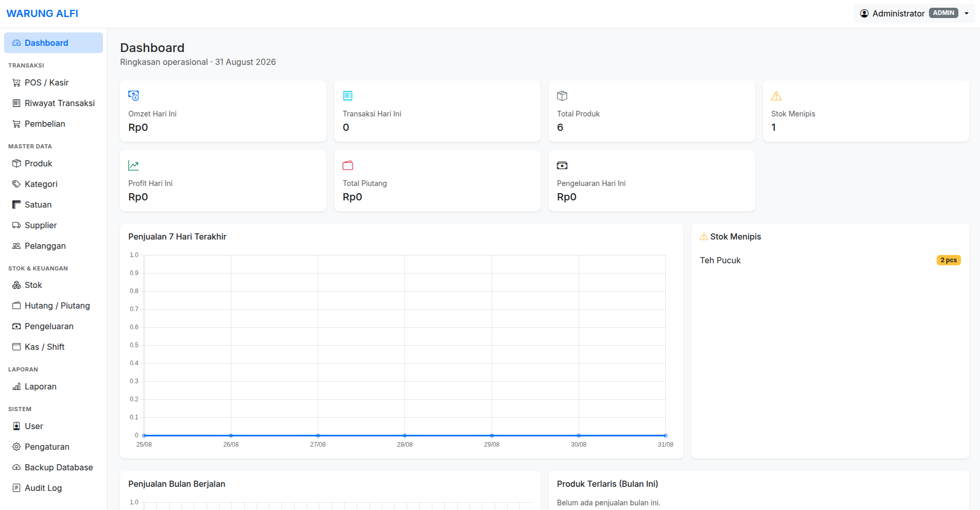Click the ADMIN role badge
This screenshot has width=980, height=510.
tap(943, 13)
